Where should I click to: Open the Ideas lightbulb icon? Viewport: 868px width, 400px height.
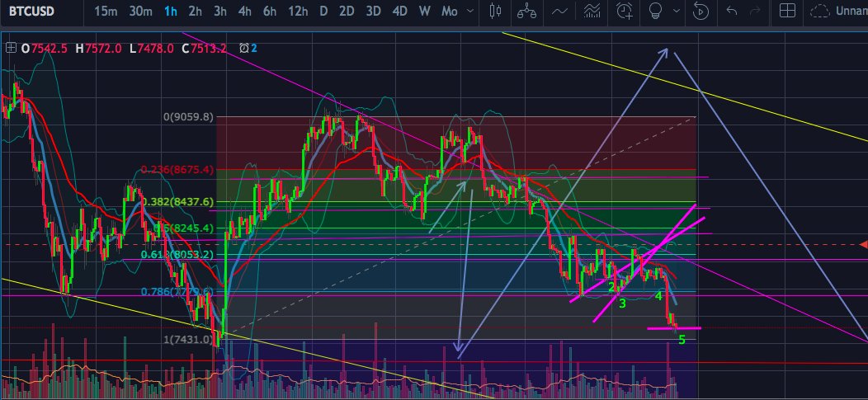(655, 11)
